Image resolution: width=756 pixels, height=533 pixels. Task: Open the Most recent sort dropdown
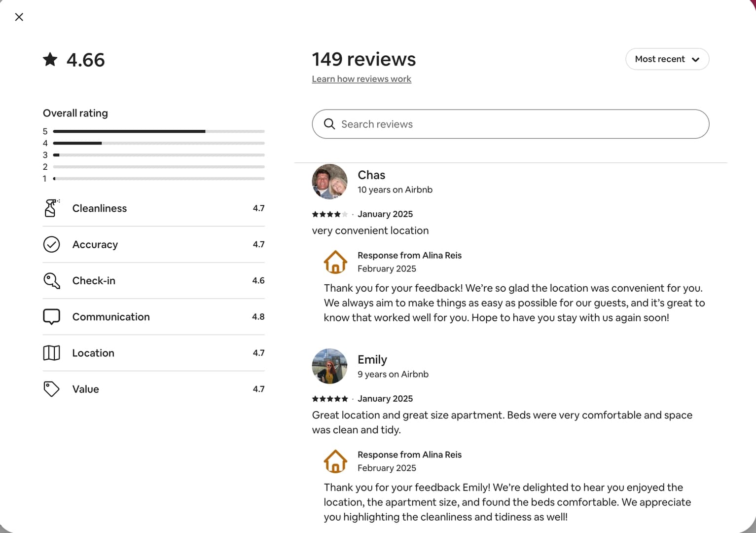coord(667,59)
